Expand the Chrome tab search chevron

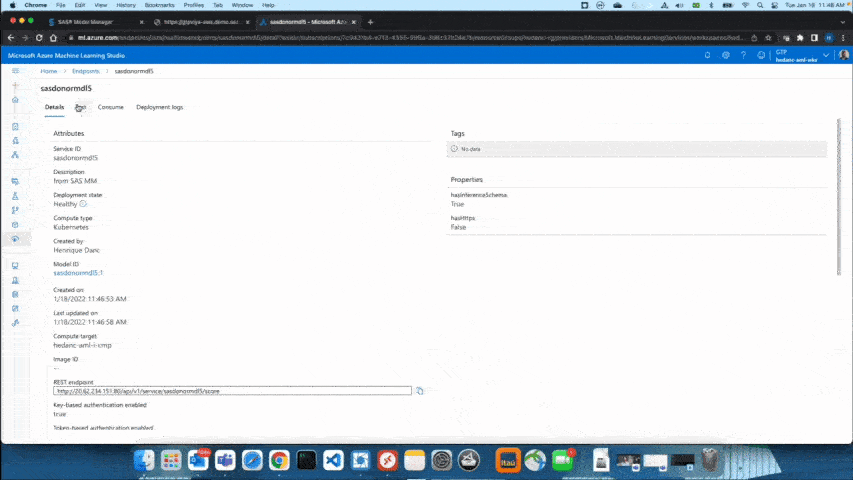click(x=843, y=22)
